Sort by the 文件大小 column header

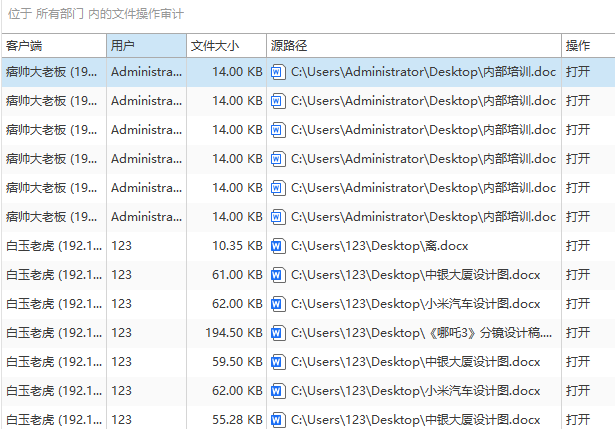click(x=226, y=46)
